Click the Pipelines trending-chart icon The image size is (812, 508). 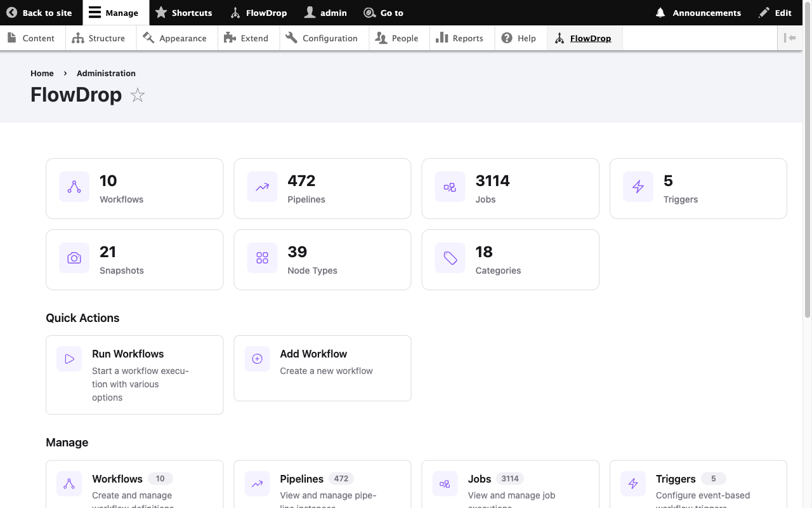[x=261, y=187]
